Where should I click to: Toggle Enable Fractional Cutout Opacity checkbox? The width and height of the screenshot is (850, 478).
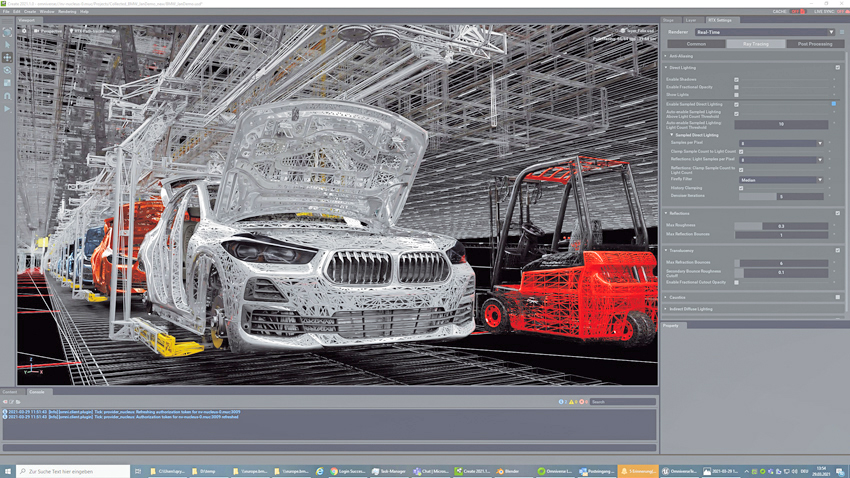point(736,282)
